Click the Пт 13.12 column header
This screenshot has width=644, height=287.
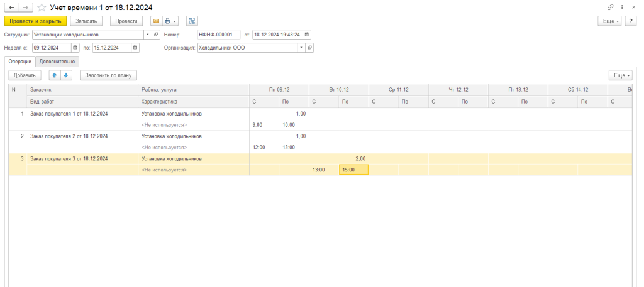518,89
